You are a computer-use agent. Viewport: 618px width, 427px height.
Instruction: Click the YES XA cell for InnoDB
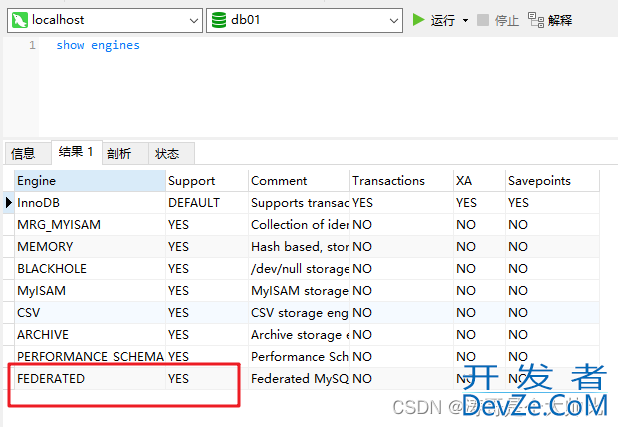(479, 203)
